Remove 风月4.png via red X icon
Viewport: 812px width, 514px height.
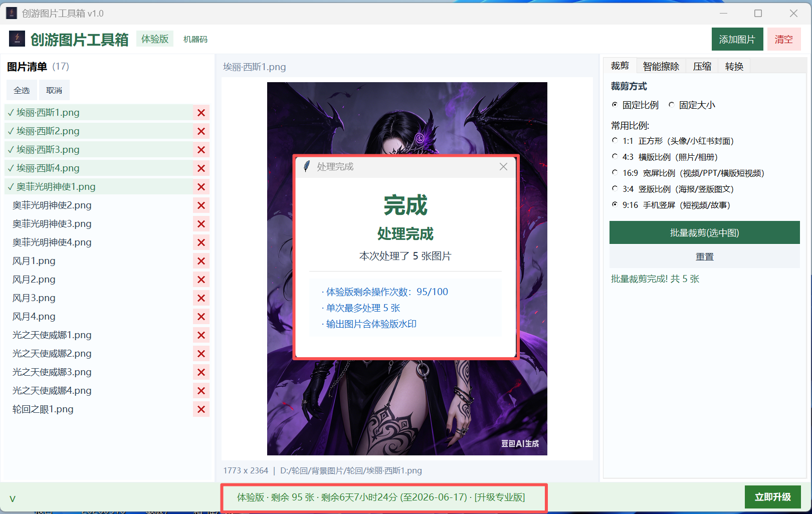[x=201, y=317]
